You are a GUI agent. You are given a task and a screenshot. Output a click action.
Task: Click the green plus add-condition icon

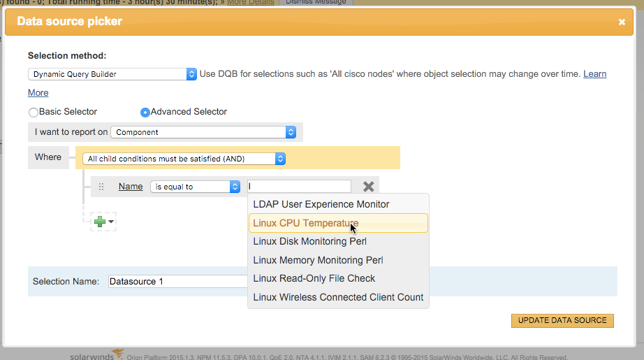coord(100,222)
